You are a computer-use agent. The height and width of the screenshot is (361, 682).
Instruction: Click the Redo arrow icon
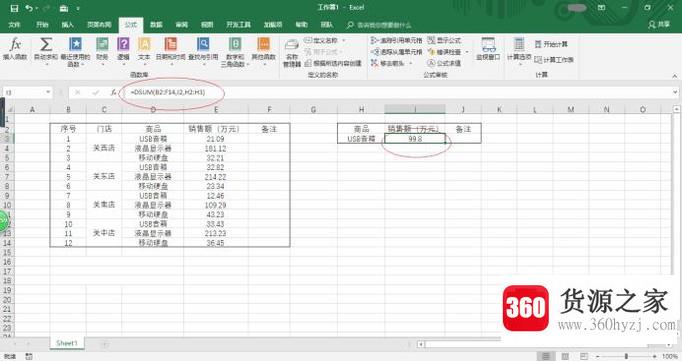[x=47, y=8]
